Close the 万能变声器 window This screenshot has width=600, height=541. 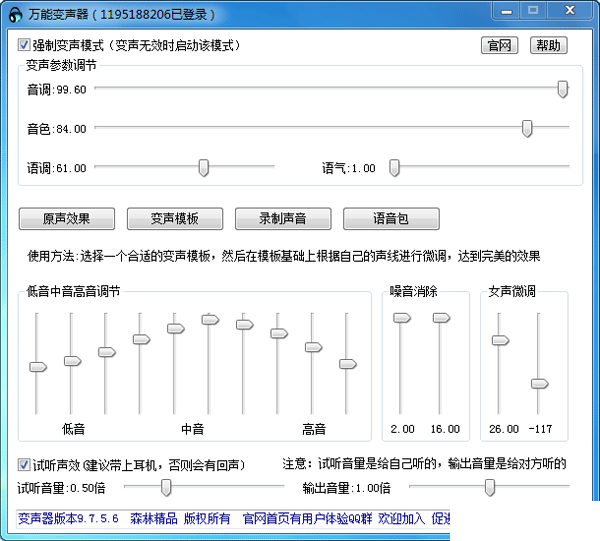(570, 11)
